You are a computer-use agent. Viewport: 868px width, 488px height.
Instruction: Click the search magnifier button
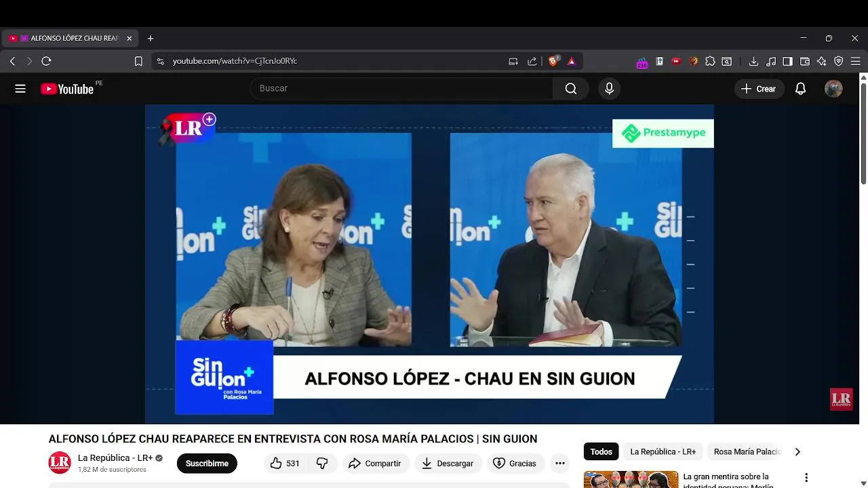pos(571,89)
